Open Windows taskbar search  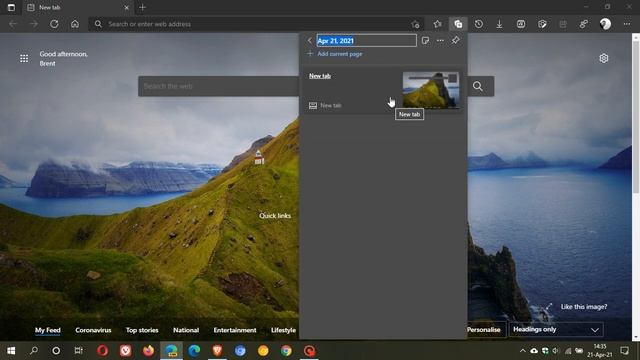(34, 351)
